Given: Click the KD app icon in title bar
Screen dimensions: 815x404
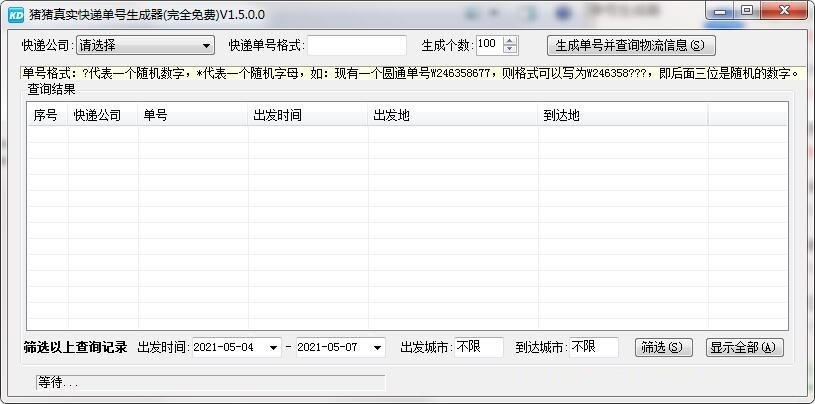Looking at the screenshot, I should pos(16,15).
